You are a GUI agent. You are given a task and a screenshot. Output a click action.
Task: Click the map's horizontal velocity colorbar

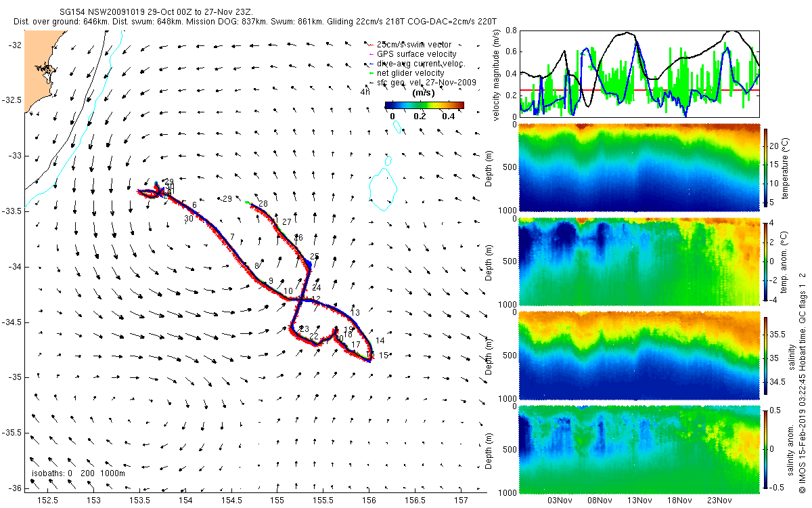(424, 105)
